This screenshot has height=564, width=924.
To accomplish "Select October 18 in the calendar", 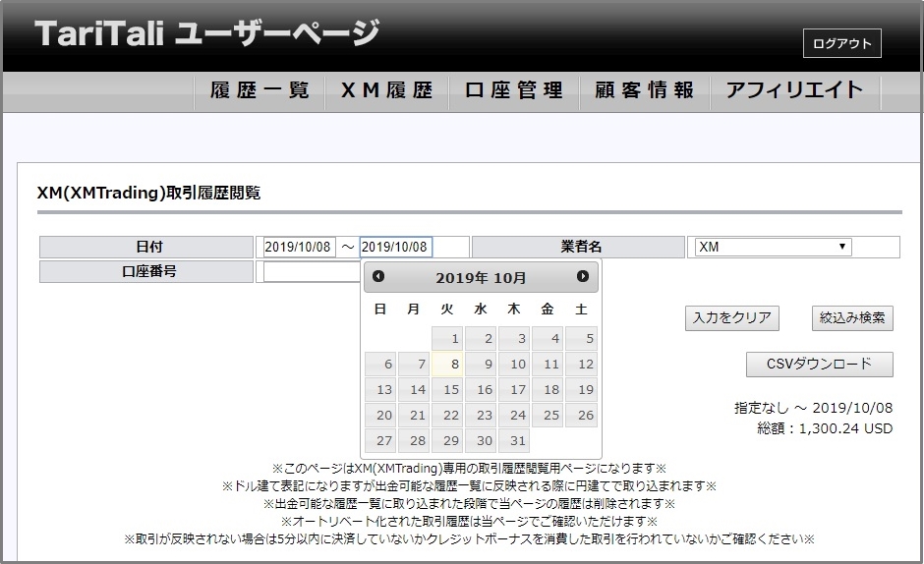I will (548, 389).
